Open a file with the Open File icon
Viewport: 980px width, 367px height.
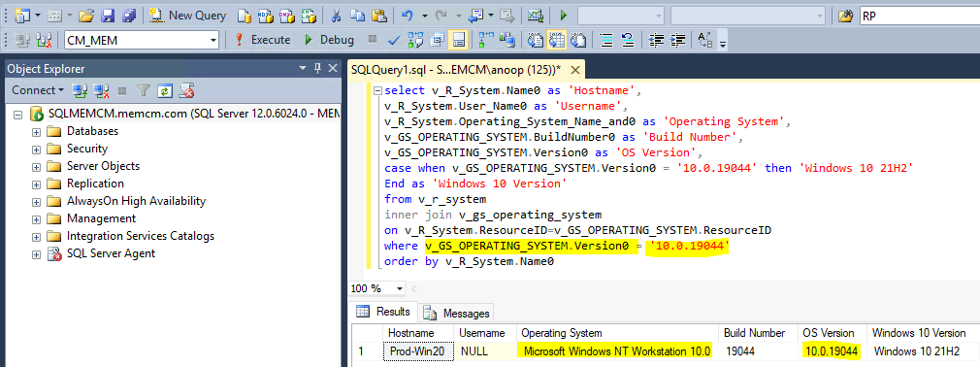point(86,16)
